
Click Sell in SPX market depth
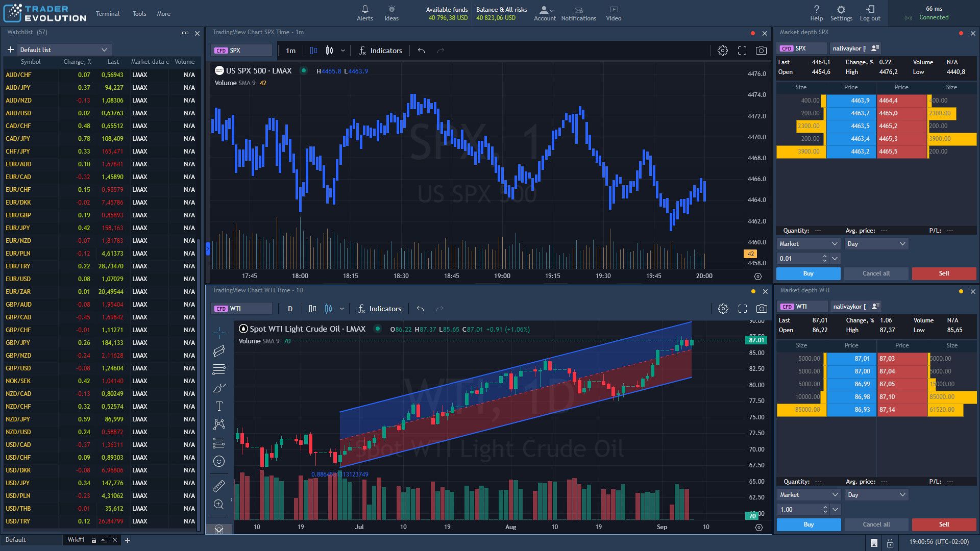(x=944, y=273)
